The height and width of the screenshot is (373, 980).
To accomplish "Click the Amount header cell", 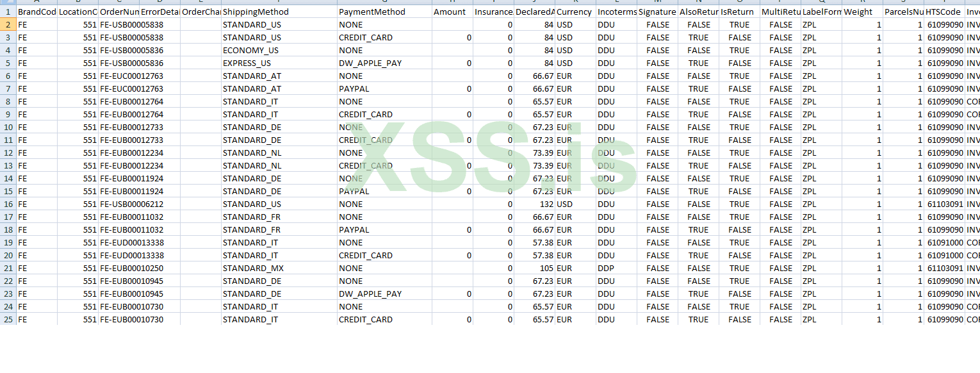I will [450, 12].
